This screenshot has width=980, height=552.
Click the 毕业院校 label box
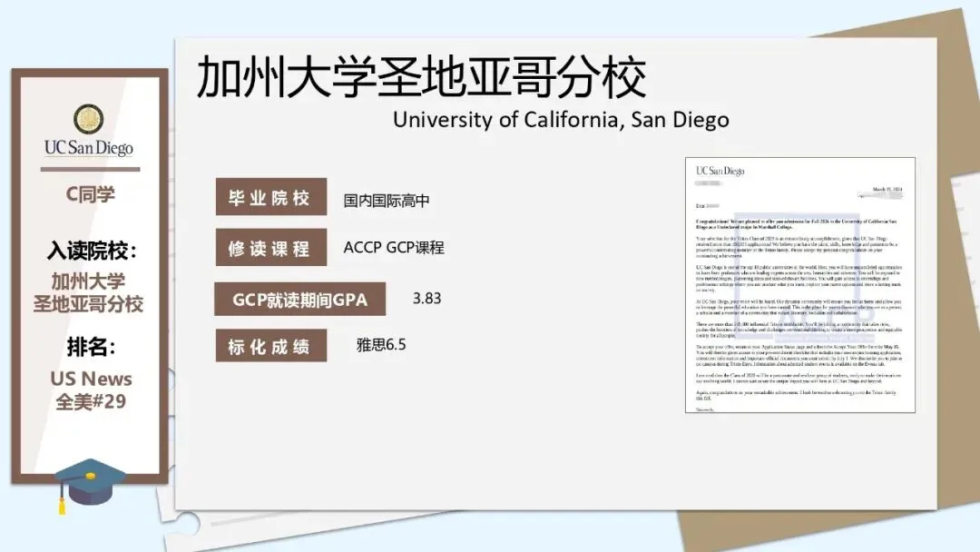tap(271, 197)
